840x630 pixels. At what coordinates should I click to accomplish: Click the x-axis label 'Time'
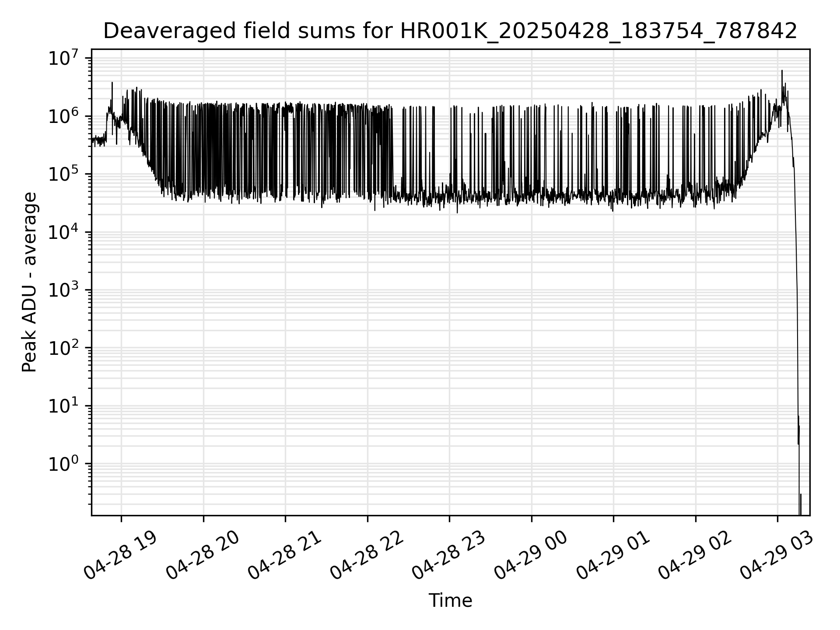pyautogui.click(x=450, y=601)
